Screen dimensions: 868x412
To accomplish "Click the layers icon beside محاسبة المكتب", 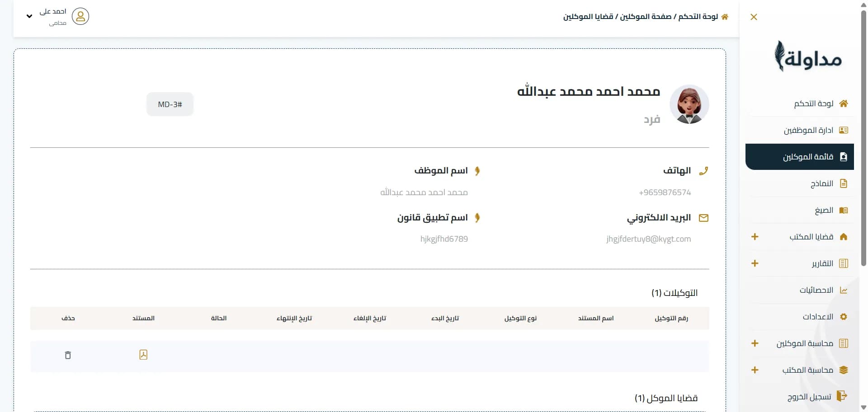I will pos(844,370).
